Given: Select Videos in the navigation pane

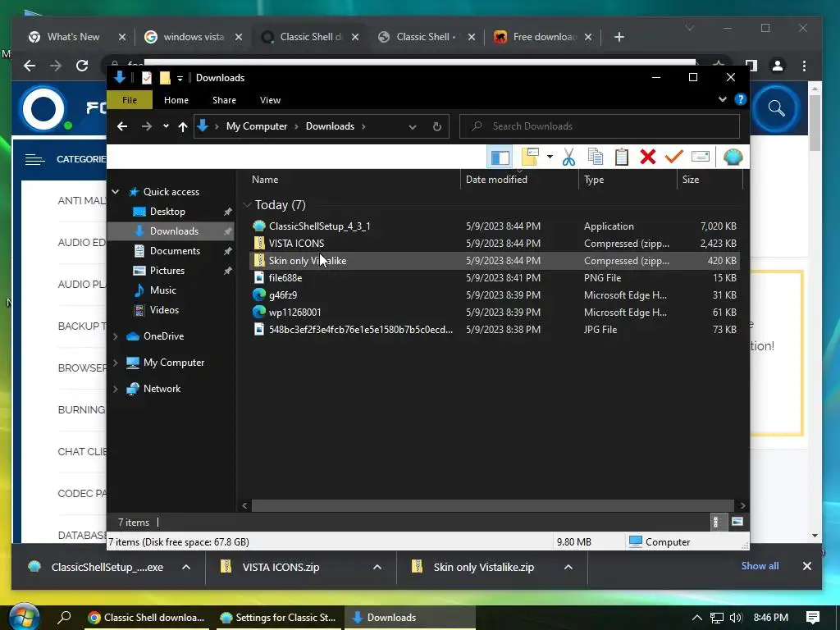Looking at the screenshot, I should [x=164, y=309].
